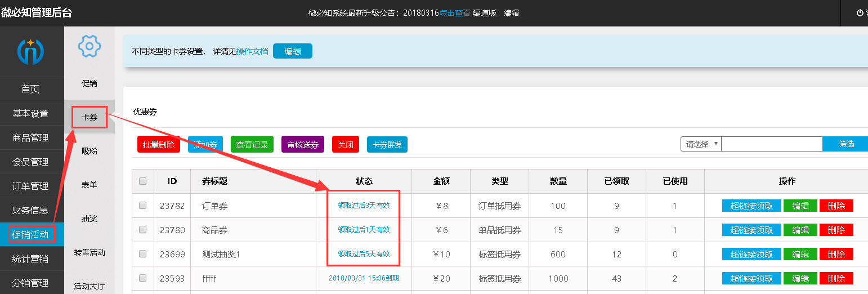
Task: Click the 编辑 button in the blue notice bar
Action: (293, 51)
